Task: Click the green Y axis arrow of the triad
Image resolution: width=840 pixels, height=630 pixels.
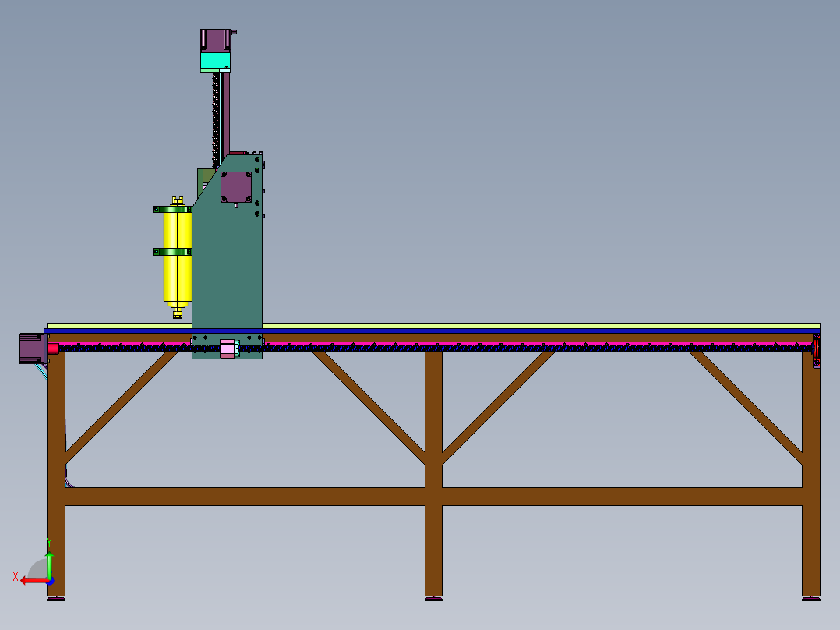Action: pyautogui.click(x=49, y=561)
